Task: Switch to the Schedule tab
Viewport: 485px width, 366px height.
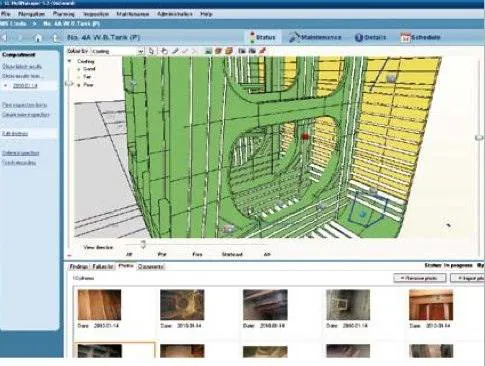Action: coord(421,37)
